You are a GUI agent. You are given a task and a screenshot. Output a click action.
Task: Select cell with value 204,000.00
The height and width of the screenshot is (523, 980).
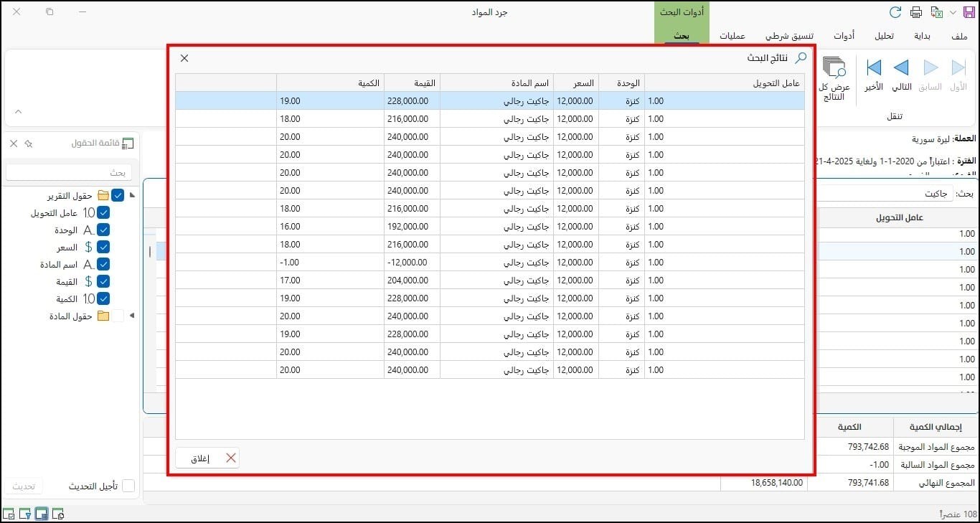[412, 281]
